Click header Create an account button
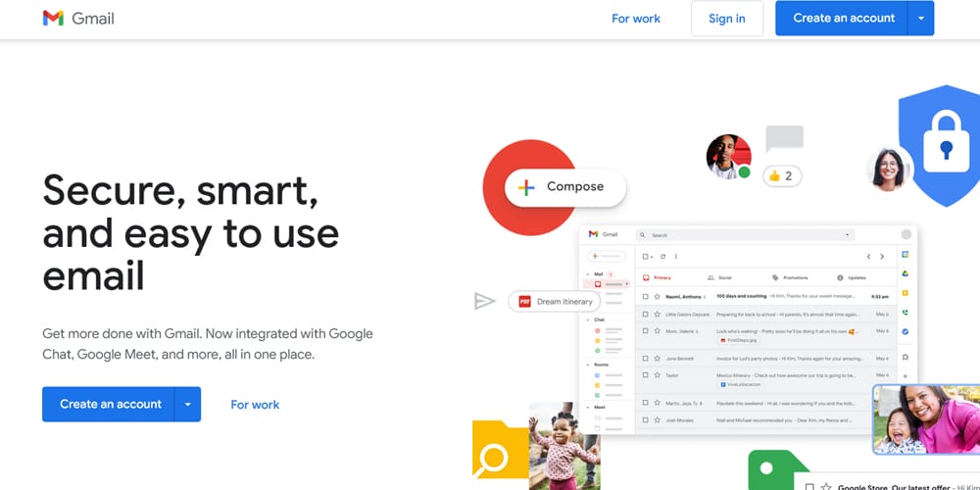Viewport: 980px width, 490px height. pos(844,18)
